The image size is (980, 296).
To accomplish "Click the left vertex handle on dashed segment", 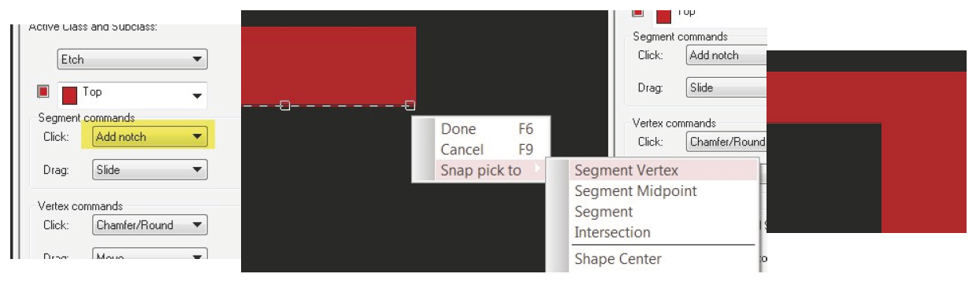I will click(285, 105).
